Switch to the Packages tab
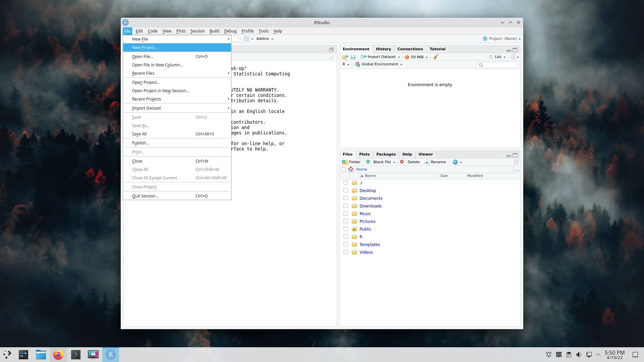The height and width of the screenshot is (362, 644). pyautogui.click(x=386, y=154)
